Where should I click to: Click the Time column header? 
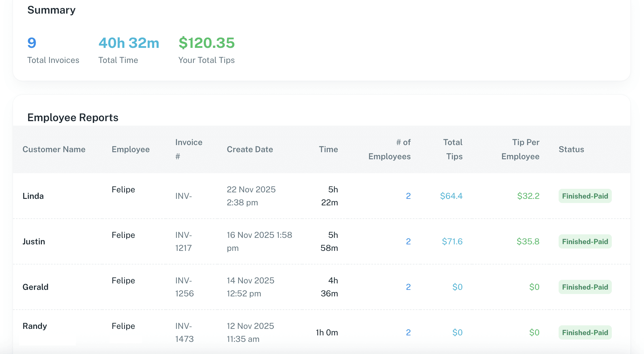[x=328, y=149]
